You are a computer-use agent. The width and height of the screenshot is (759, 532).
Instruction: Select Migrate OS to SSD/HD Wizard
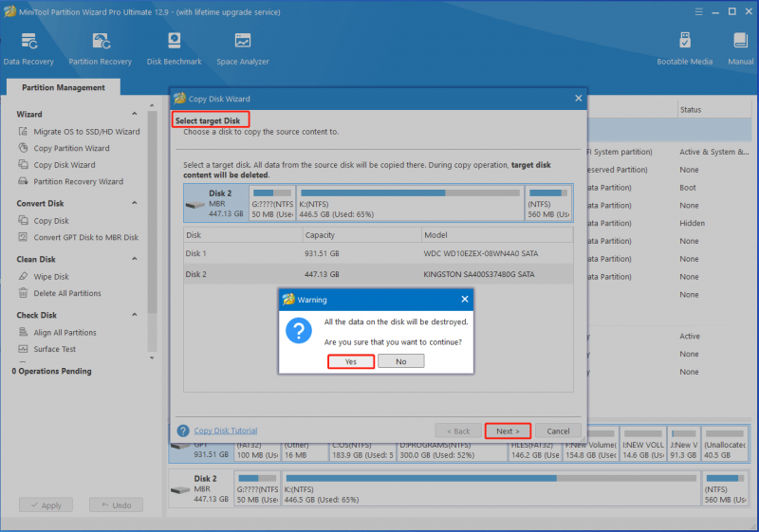(x=86, y=132)
